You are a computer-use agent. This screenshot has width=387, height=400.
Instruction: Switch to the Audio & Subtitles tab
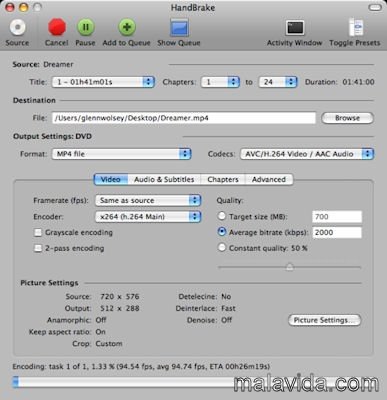point(164,179)
